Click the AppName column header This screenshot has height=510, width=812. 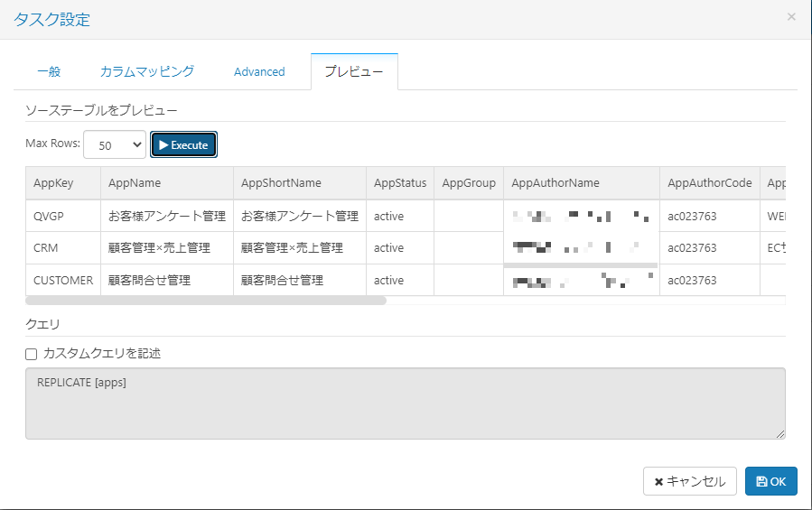(x=135, y=182)
